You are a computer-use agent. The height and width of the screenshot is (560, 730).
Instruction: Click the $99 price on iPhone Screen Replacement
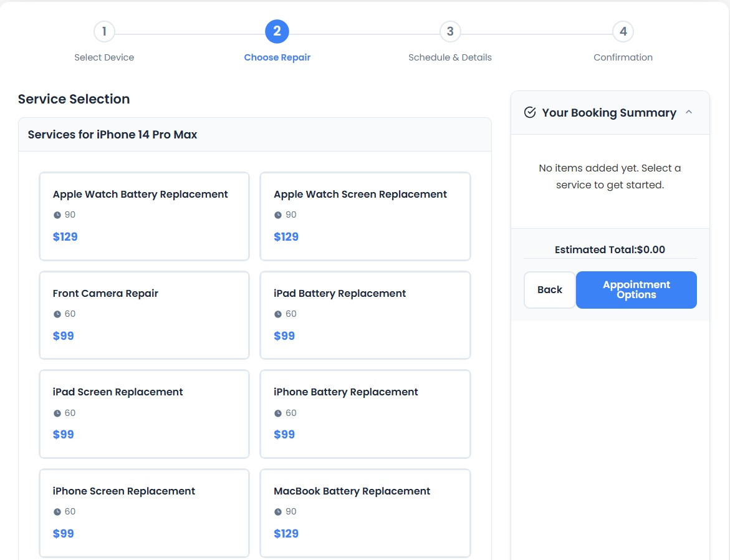tap(64, 533)
